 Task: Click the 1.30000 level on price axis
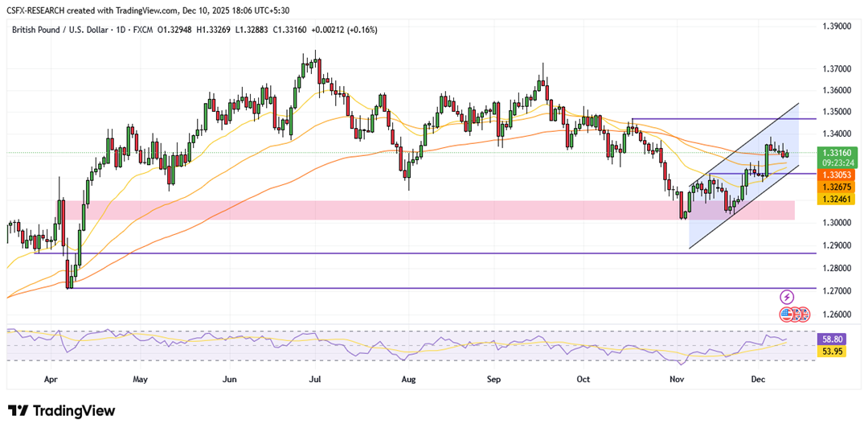(x=837, y=223)
